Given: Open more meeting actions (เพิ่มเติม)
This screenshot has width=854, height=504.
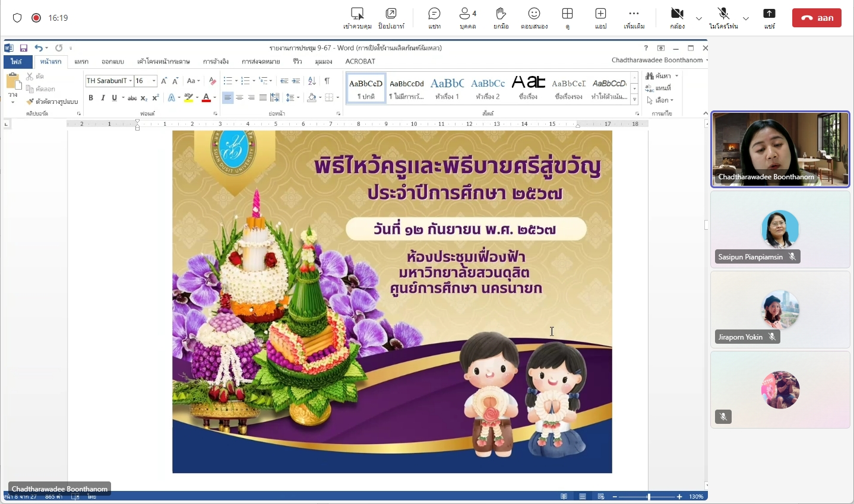Looking at the screenshot, I should (x=634, y=18).
